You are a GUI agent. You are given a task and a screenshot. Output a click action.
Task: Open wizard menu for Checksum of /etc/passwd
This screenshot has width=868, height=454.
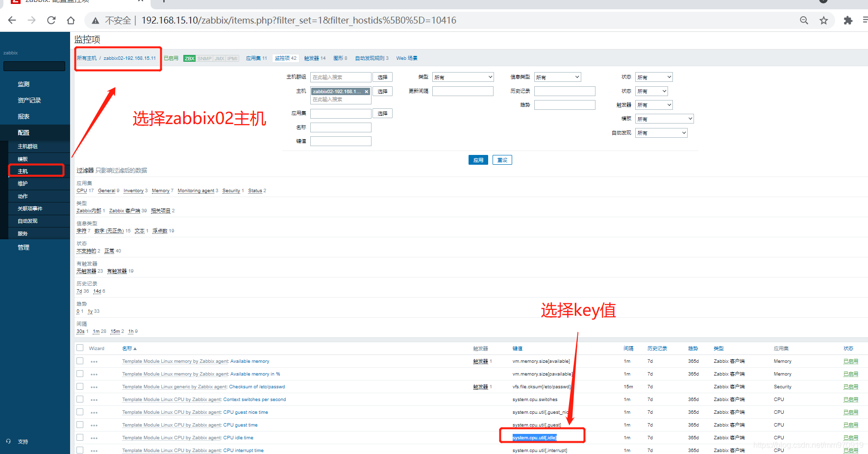[x=94, y=387]
